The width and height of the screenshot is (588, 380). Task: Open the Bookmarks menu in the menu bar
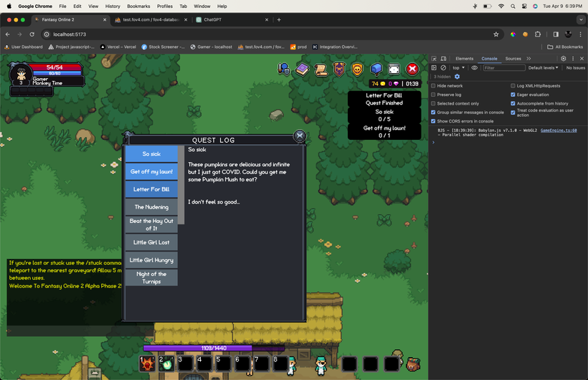[x=138, y=6]
